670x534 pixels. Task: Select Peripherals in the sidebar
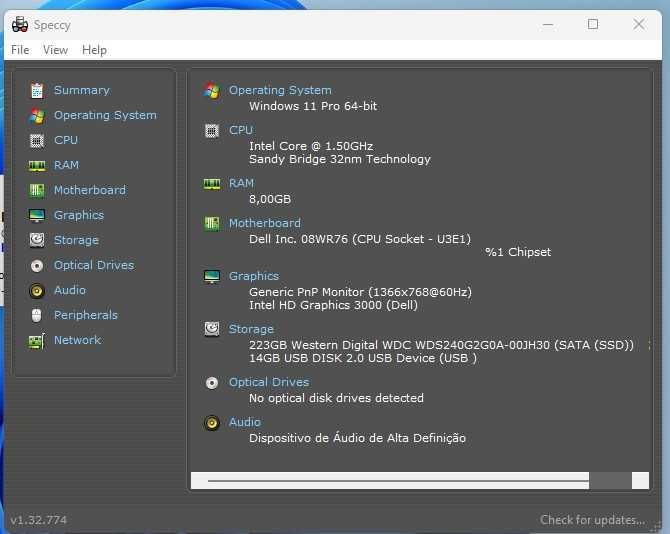pos(85,315)
